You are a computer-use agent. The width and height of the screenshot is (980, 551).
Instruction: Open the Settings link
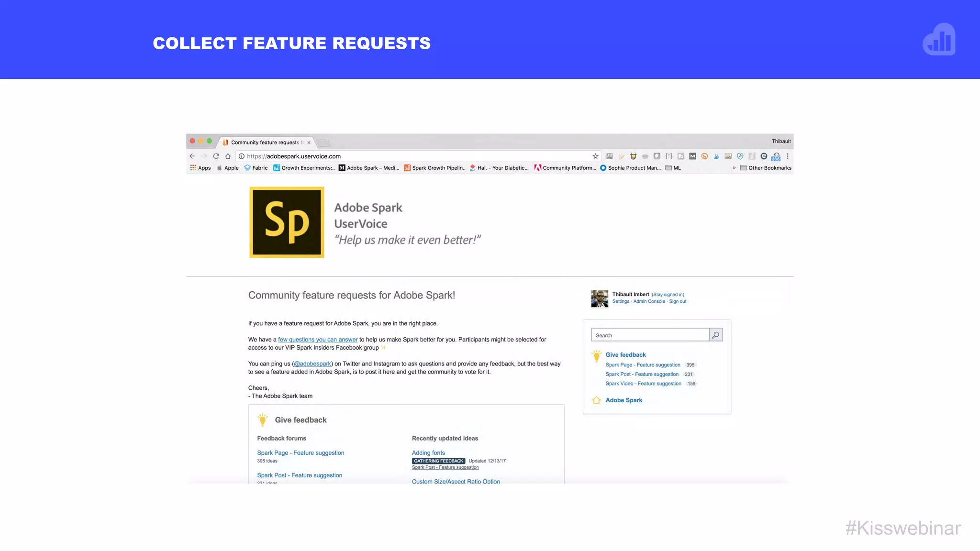(x=621, y=301)
